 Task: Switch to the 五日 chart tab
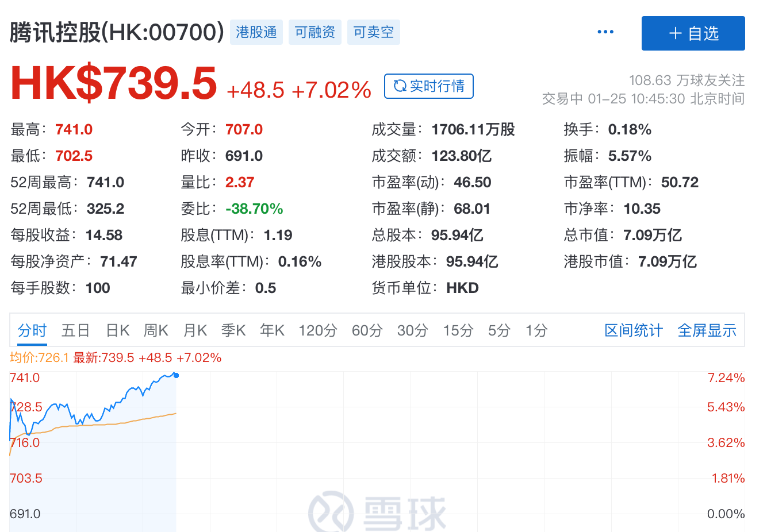pos(76,330)
